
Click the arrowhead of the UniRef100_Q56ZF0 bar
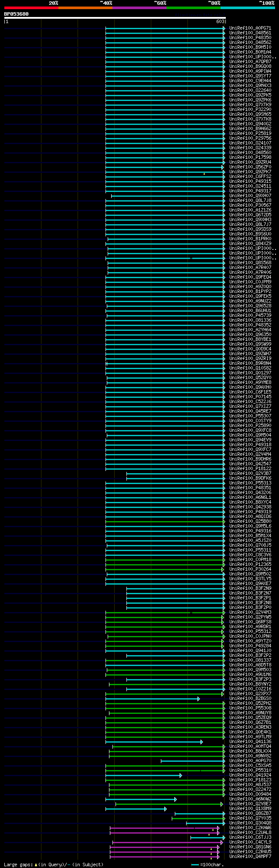(222, 167)
